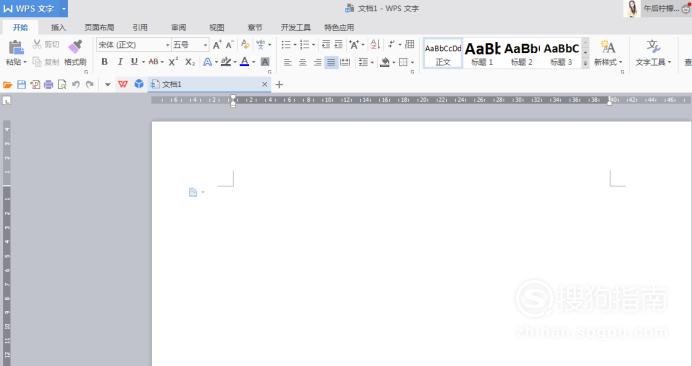Click the 文字工具 button
This screenshot has height=366, width=692.
[x=653, y=53]
